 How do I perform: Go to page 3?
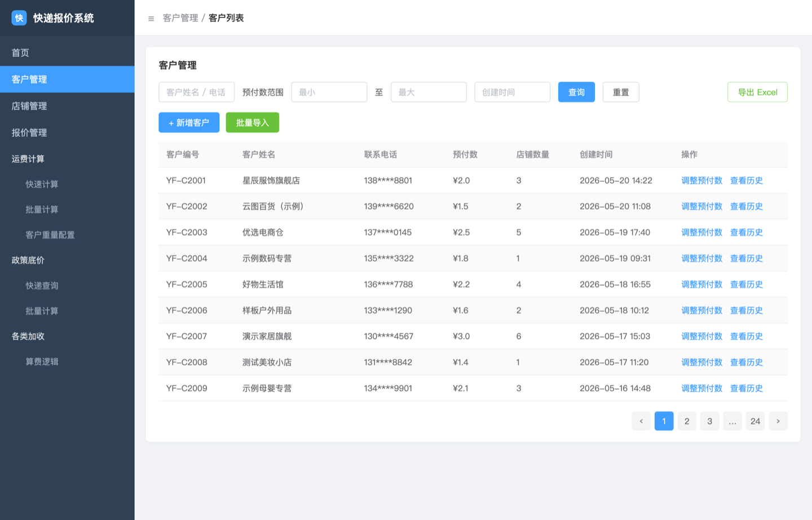pyautogui.click(x=710, y=421)
